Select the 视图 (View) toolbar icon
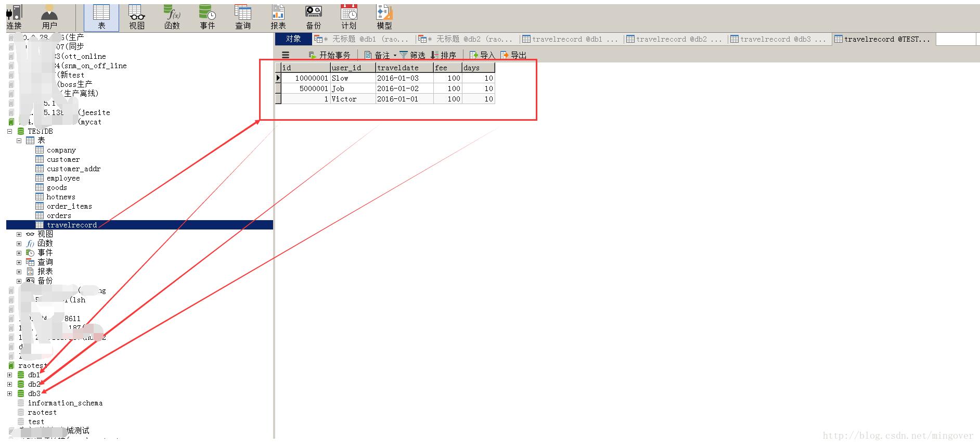Viewport: 980px width, 446px height. click(137, 17)
